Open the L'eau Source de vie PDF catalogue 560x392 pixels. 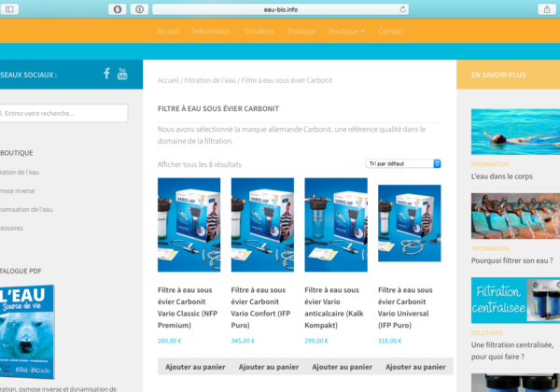[27, 331]
